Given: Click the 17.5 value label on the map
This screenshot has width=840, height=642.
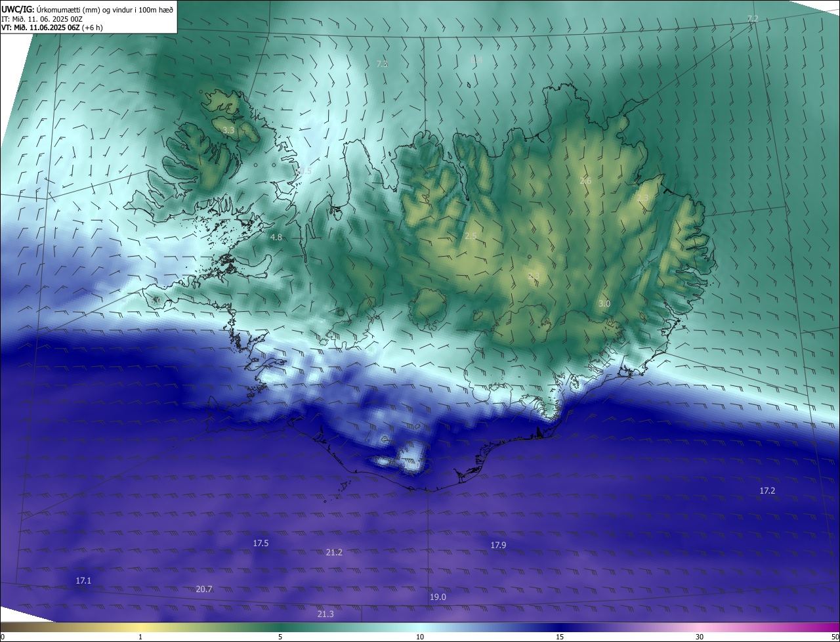Looking at the screenshot, I should pos(261,543).
